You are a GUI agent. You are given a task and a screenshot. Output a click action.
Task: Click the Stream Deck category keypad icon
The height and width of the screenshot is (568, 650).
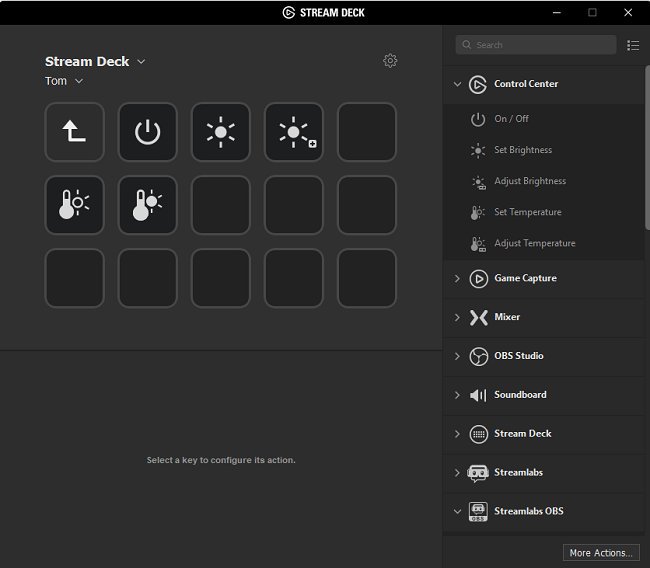(478, 434)
